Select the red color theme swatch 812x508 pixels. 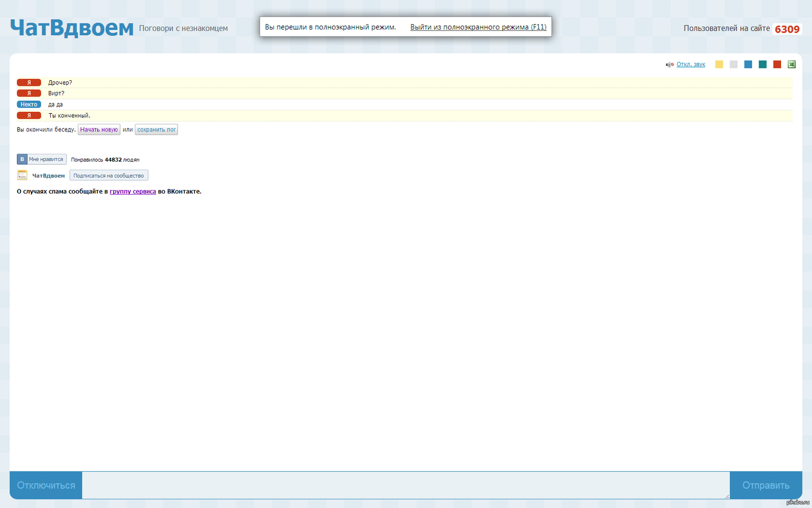click(x=777, y=65)
